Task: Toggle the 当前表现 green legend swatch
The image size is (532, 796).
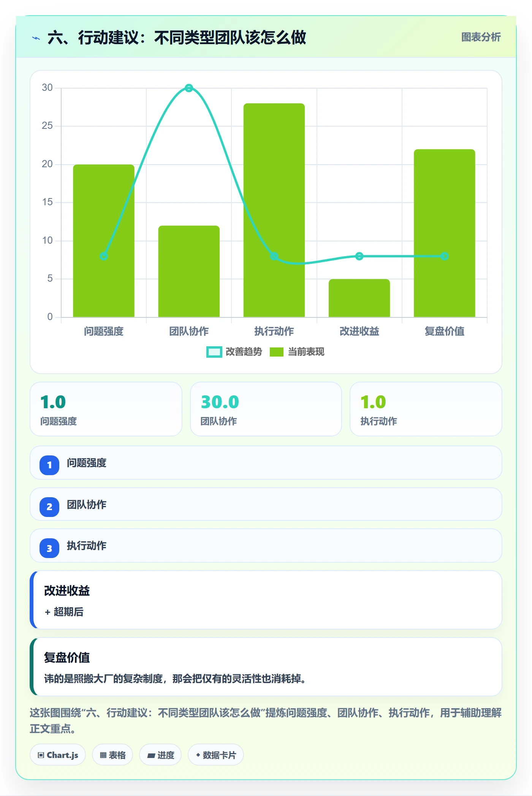Action: pyautogui.click(x=276, y=352)
